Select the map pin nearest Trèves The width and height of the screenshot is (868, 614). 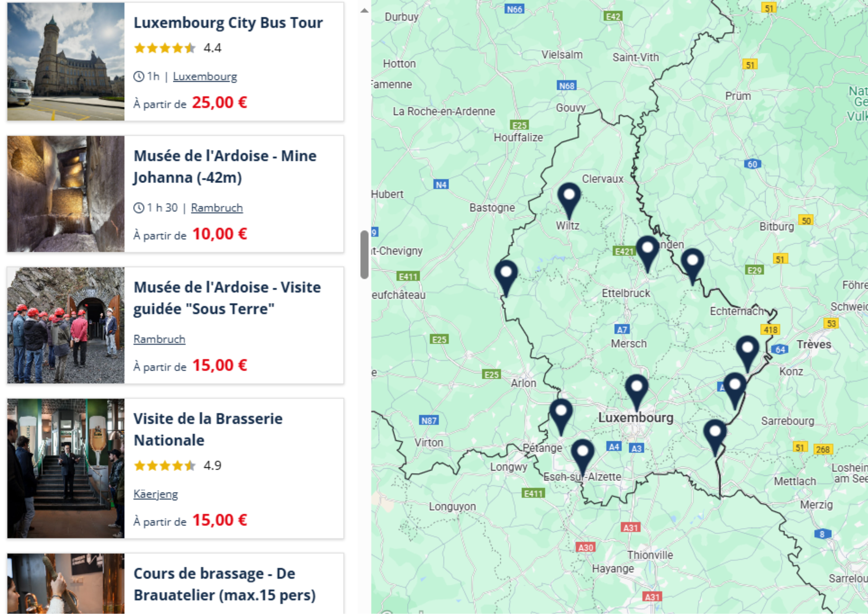pos(747,351)
